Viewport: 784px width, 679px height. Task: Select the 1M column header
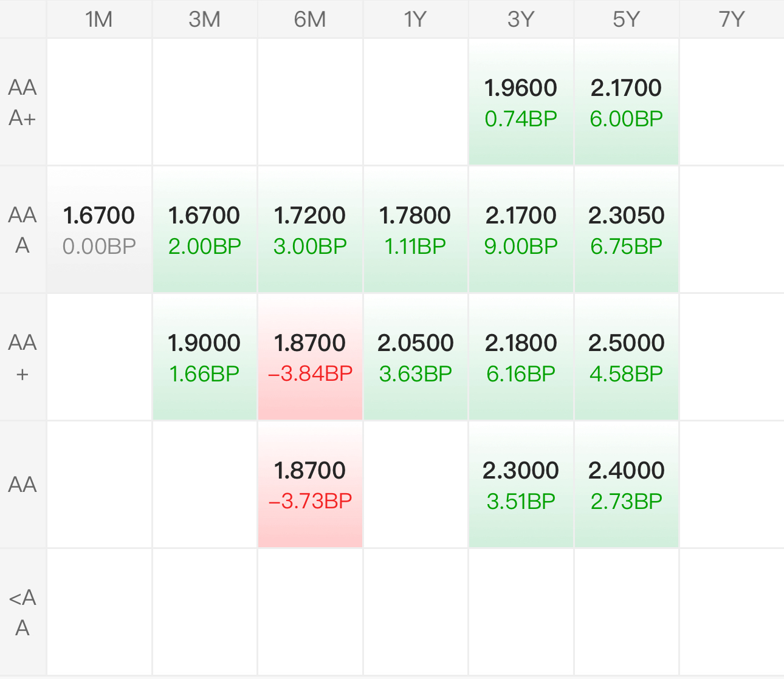pyautogui.click(x=99, y=19)
